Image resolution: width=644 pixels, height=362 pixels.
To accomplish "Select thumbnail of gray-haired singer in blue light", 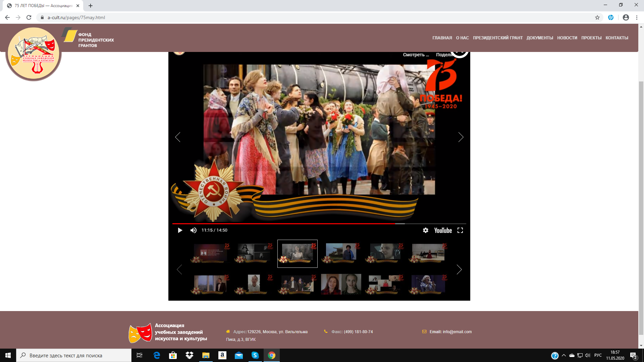I will tap(428, 284).
